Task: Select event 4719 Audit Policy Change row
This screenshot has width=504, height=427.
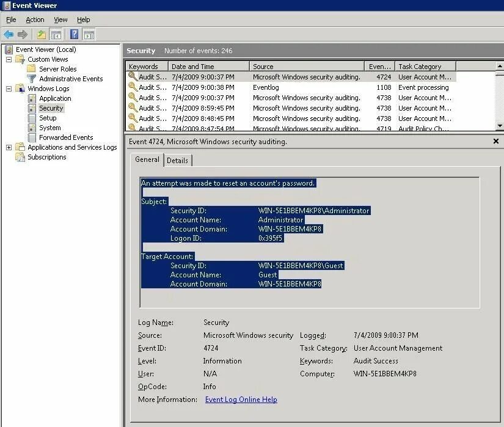Action: coord(291,128)
